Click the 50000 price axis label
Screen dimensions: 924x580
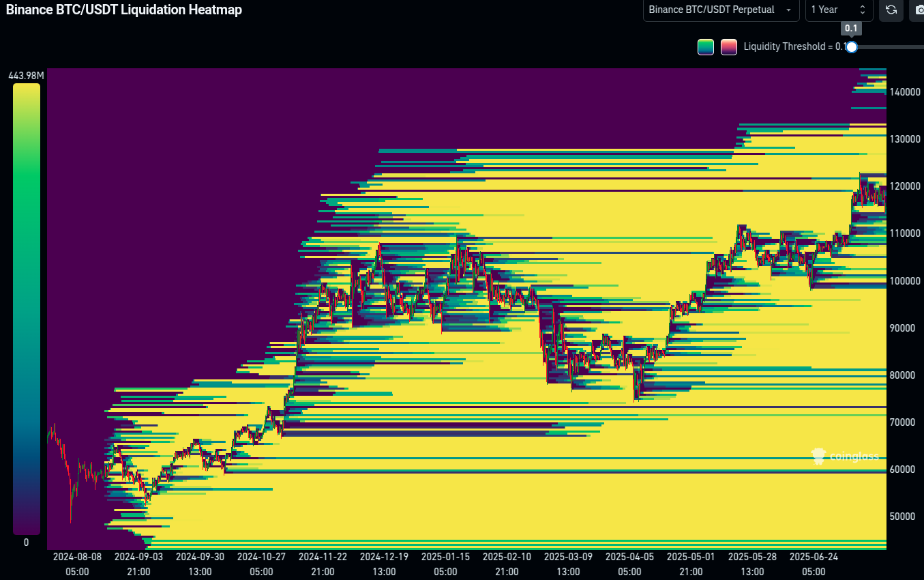(902, 516)
